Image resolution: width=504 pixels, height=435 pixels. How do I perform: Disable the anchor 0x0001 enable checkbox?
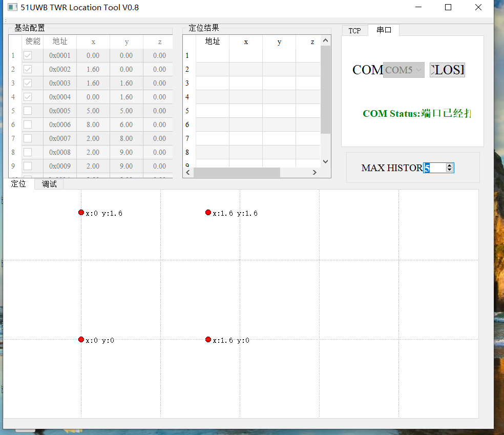pos(28,55)
